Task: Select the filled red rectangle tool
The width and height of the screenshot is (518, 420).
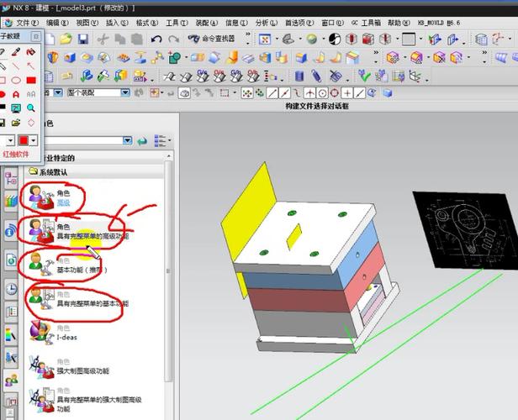Action: [x=31, y=80]
